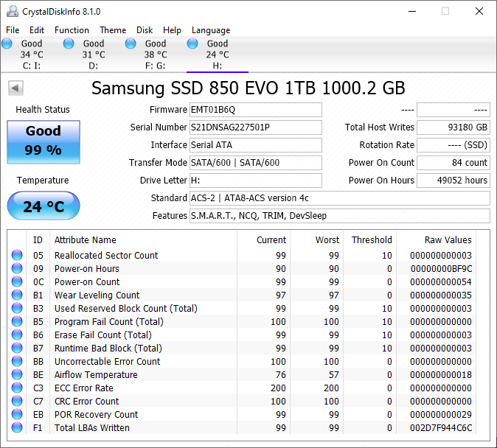Click the Total LBAs Written status orb
This screenshot has height=448, width=497.
click(17, 428)
